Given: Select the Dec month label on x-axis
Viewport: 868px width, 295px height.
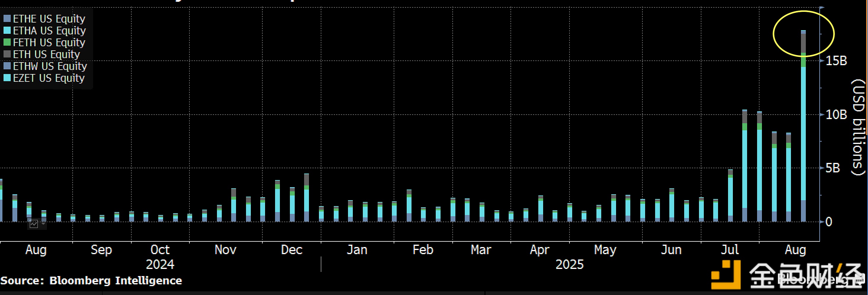Looking at the screenshot, I should pos(291,250).
